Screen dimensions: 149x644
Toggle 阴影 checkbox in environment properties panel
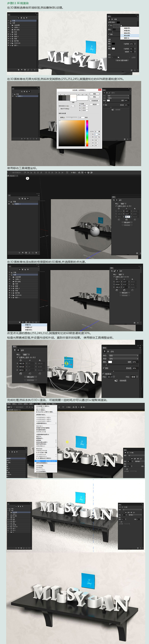(x=109, y=34)
